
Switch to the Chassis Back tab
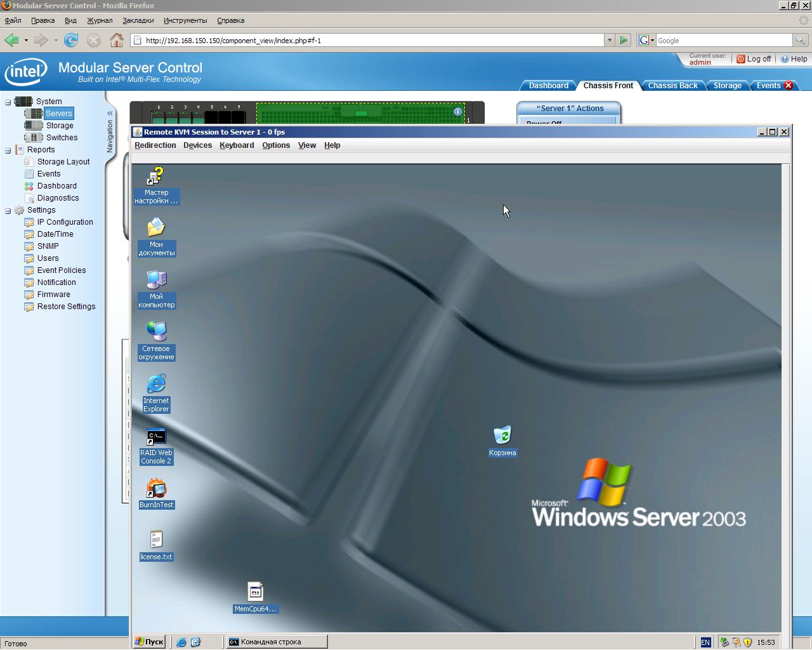coord(672,86)
